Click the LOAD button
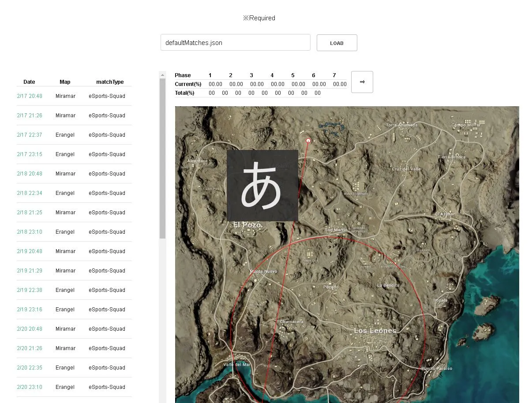Screen dimensions: 532x403 [x=337, y=43]
